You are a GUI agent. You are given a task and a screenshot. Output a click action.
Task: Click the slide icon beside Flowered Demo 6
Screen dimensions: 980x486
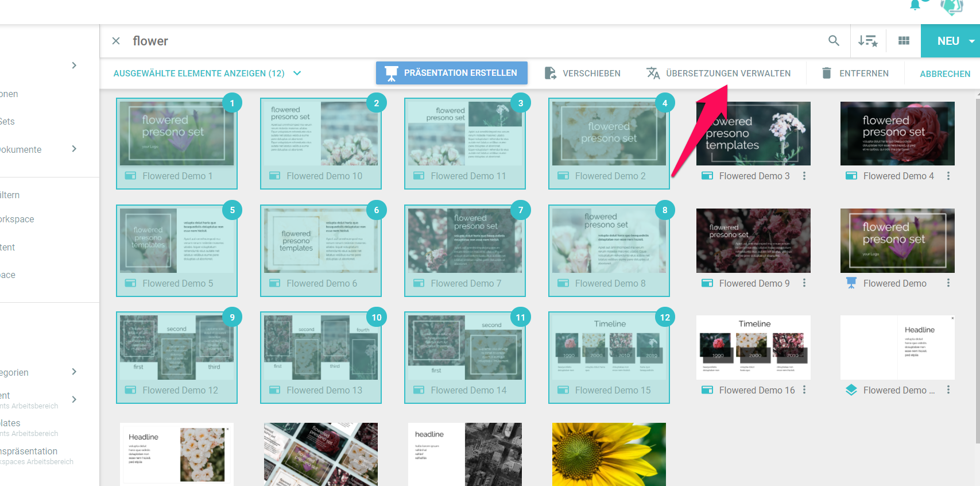(x=275, y=283)
